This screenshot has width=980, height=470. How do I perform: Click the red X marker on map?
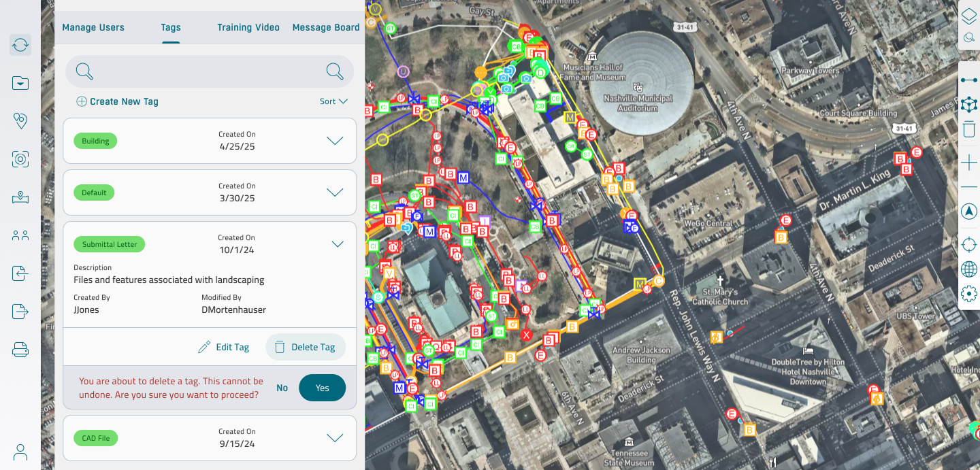[526, 335]
